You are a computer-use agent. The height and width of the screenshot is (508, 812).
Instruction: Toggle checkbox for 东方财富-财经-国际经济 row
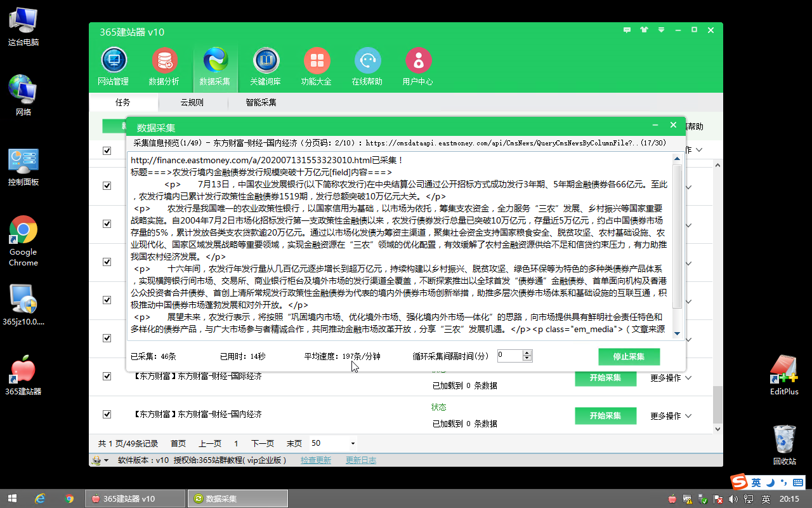click(x=107, y=376)
